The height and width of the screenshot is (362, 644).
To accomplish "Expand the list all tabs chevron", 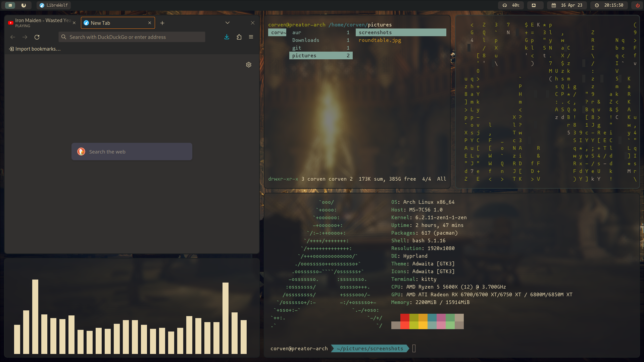I will tap(228, 23).
